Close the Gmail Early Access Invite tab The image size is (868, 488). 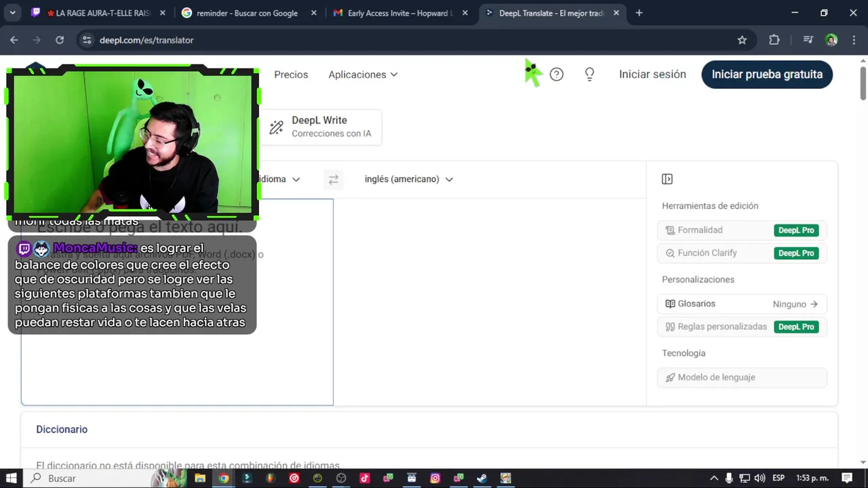click(x=465, y=13)
